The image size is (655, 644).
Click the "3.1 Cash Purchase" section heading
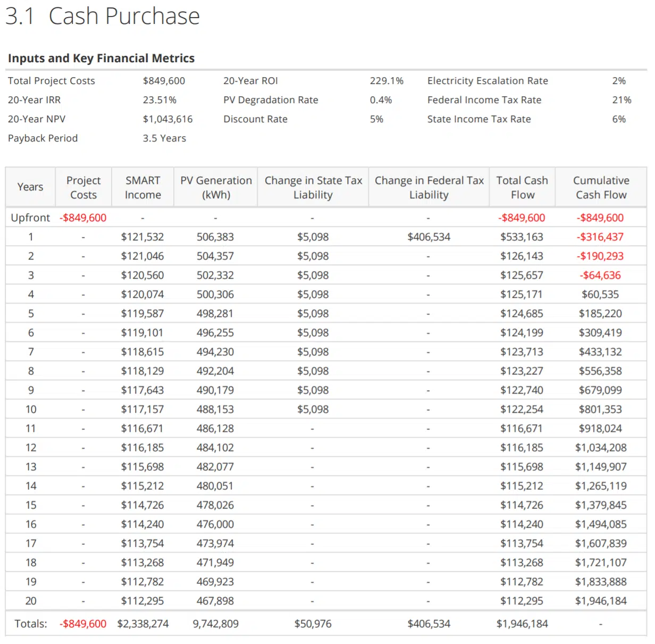(x=103, y=16)
